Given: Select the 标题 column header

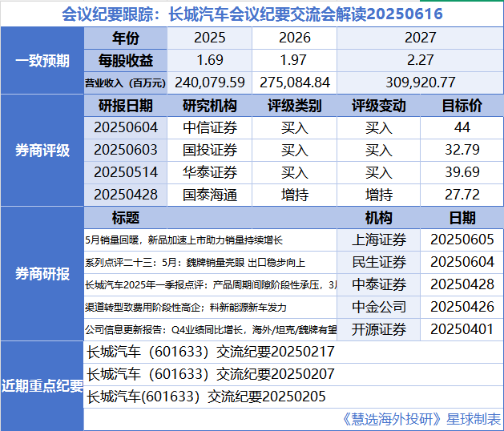Looking at the screenshot, I should pos(126,218).
